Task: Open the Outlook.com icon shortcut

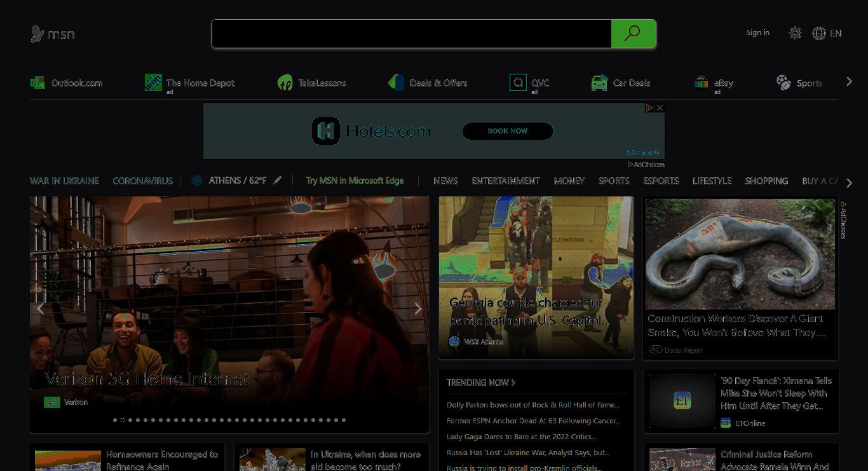Action: point(37,83)
